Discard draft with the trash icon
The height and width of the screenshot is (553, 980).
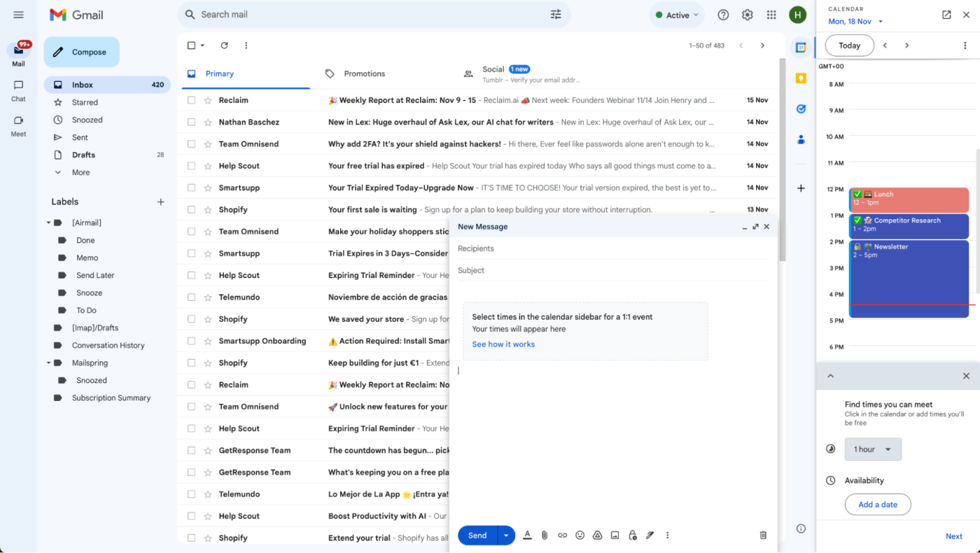(x=763, y=535)
